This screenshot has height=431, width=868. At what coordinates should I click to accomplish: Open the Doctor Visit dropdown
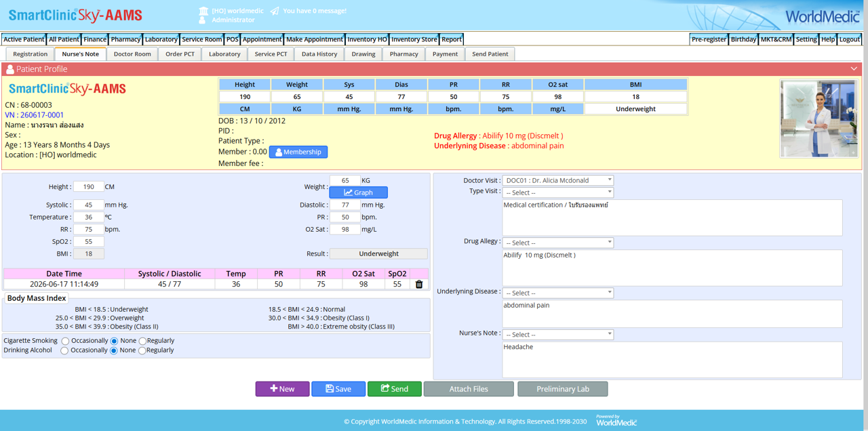[x=558, y=180]
